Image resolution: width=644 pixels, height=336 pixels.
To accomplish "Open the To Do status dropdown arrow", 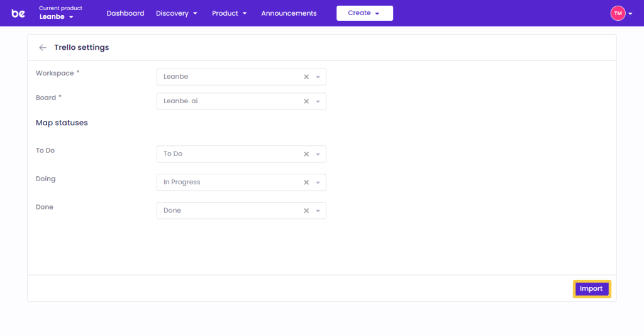I will [318, 154].
